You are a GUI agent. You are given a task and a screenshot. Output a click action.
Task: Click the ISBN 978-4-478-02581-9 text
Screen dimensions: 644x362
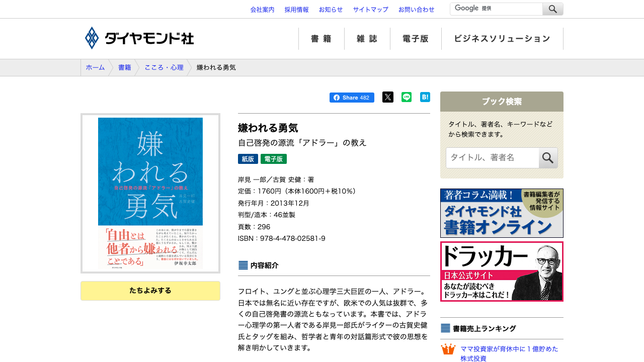pos(282,238)
